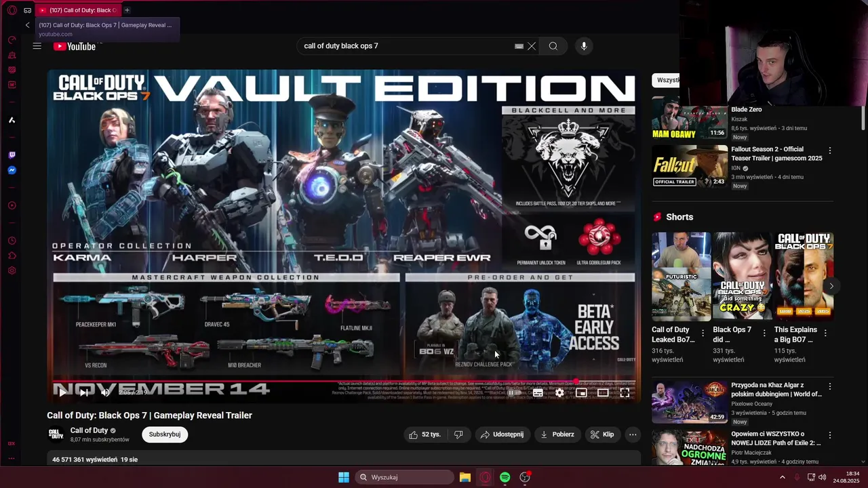This screenshot has width=868, height=488.
Task: Toggle subtitles in the video player
Action: (x=538, y=392)
